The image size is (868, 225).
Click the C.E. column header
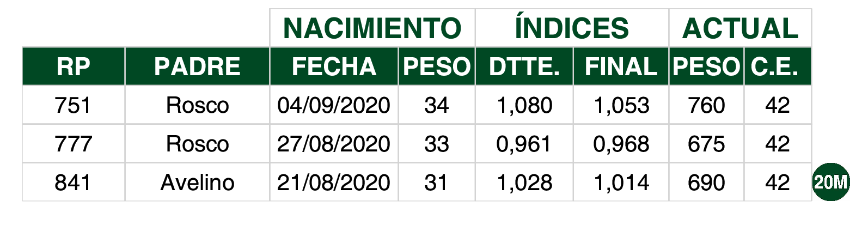coord(778,66)
